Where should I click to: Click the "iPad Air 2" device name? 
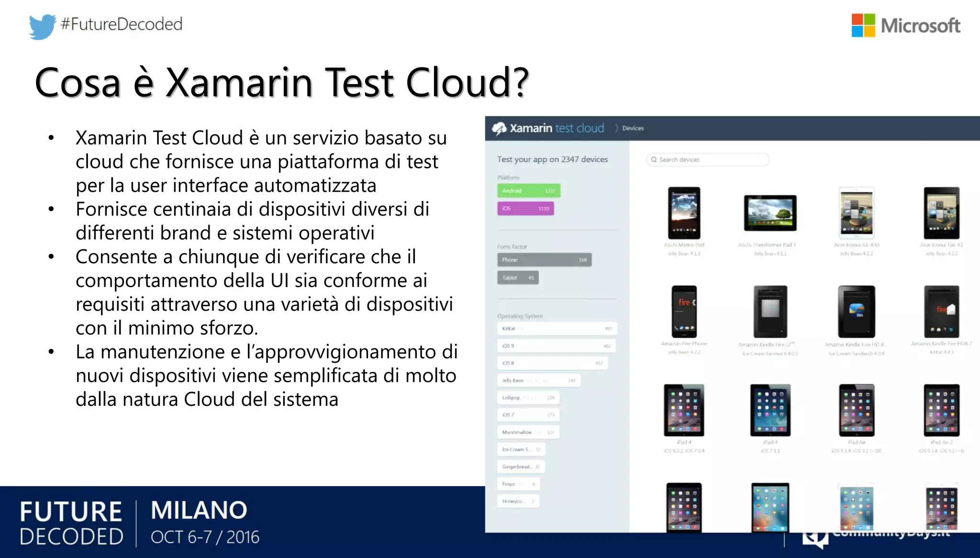click(x=942, y=442)
